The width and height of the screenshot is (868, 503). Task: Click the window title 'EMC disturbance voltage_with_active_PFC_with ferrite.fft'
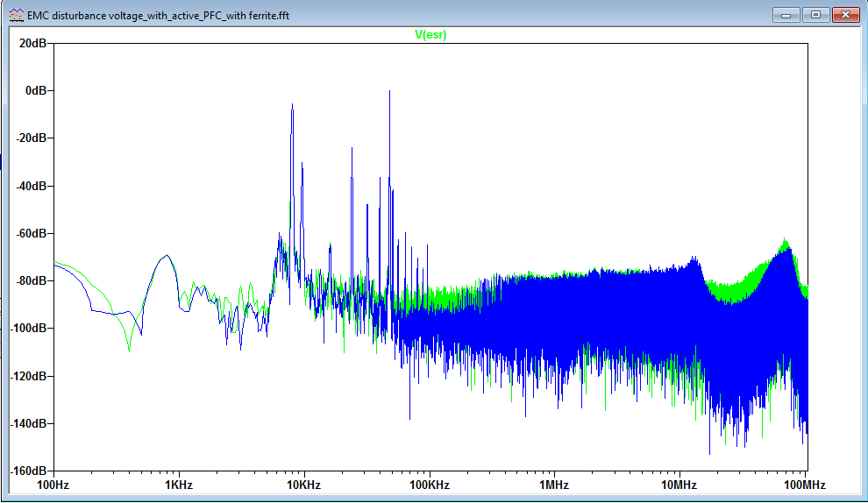click(x=159, y=16)
